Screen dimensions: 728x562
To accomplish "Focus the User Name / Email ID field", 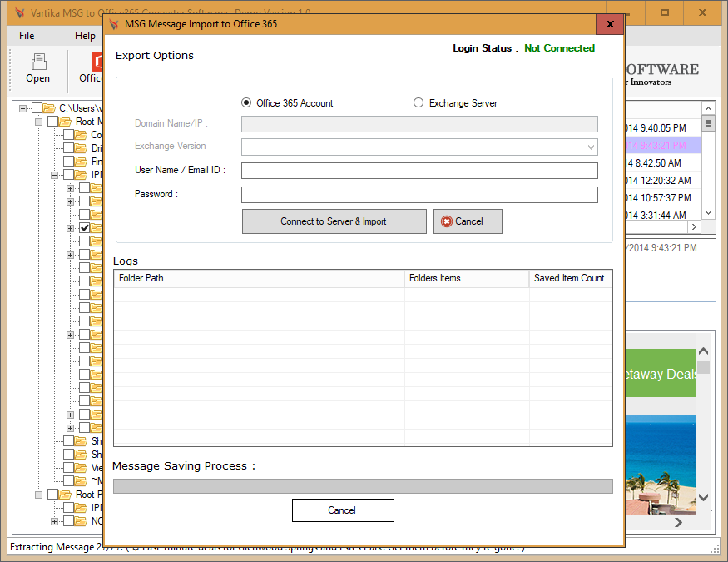I will [x=419, y=171].
